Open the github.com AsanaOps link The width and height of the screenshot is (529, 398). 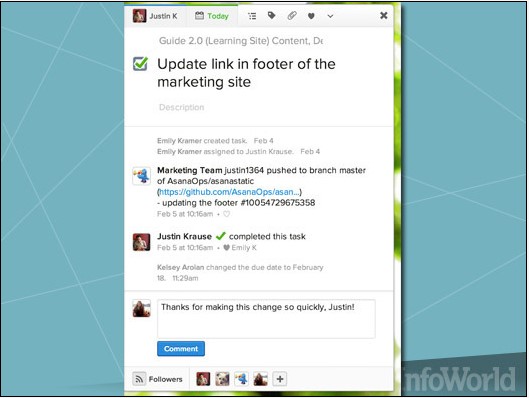(x=229, y=192)
